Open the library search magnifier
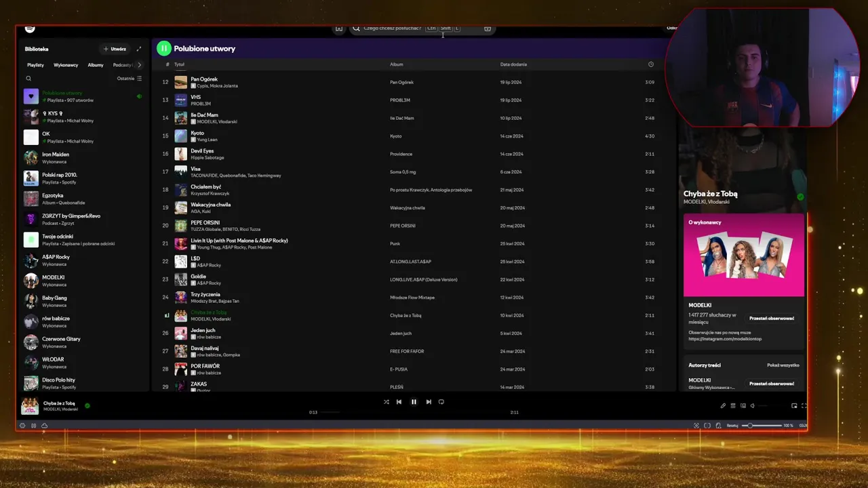This screenshot has height=488, width=868. click(x=28, y=79)
